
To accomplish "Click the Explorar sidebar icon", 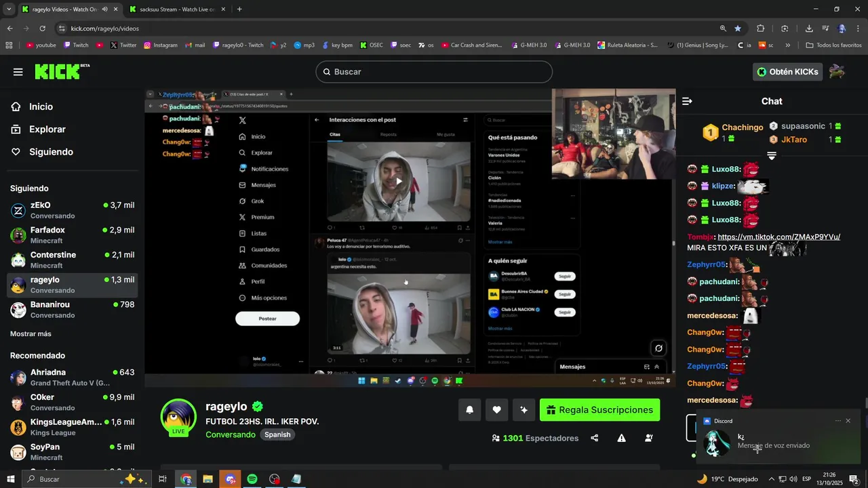I will [16, 129].
